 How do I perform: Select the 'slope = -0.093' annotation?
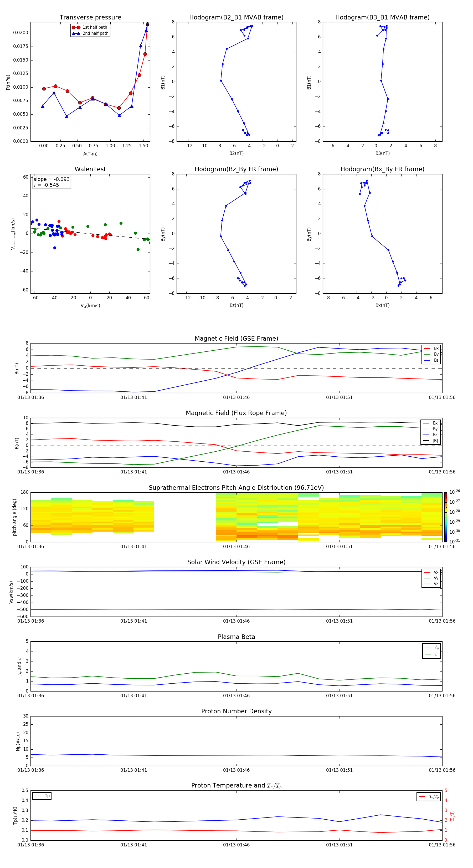click(x=52, y=179)
